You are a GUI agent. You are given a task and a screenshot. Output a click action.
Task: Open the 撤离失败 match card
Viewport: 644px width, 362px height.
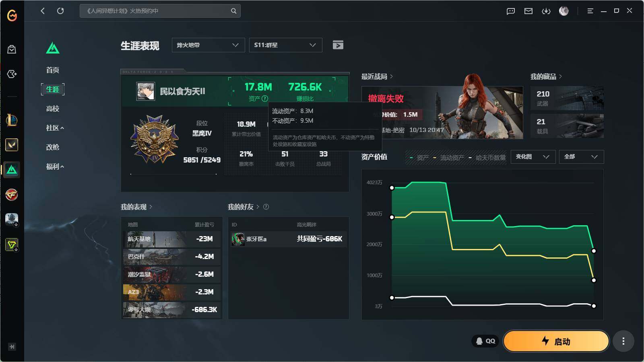coord(442,113)
